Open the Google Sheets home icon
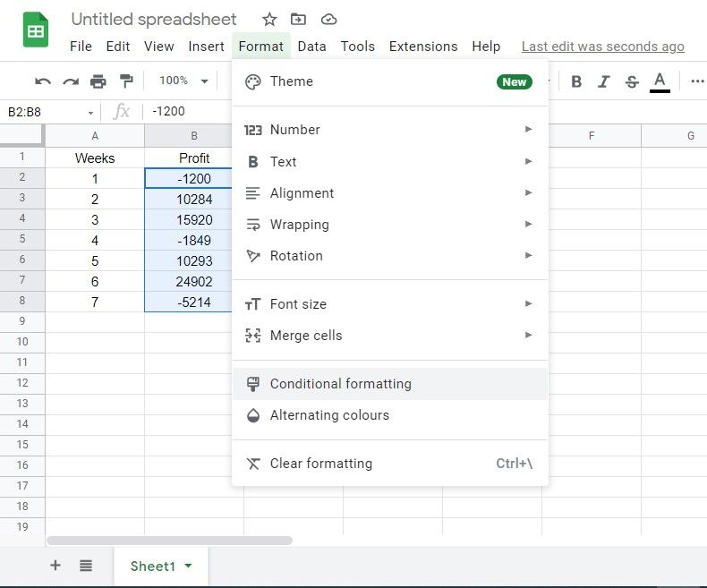 tap(36, 31)
